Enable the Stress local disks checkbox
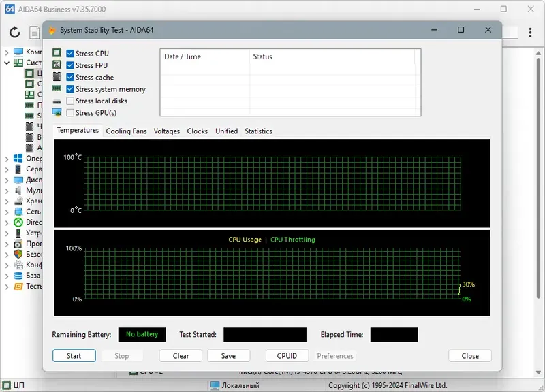The width and height of the screenshot is (545, 392). click(x=70, y=101)
